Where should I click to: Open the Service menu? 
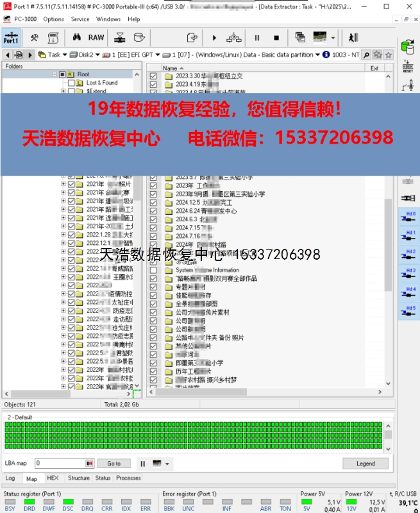tap(80, 19)
